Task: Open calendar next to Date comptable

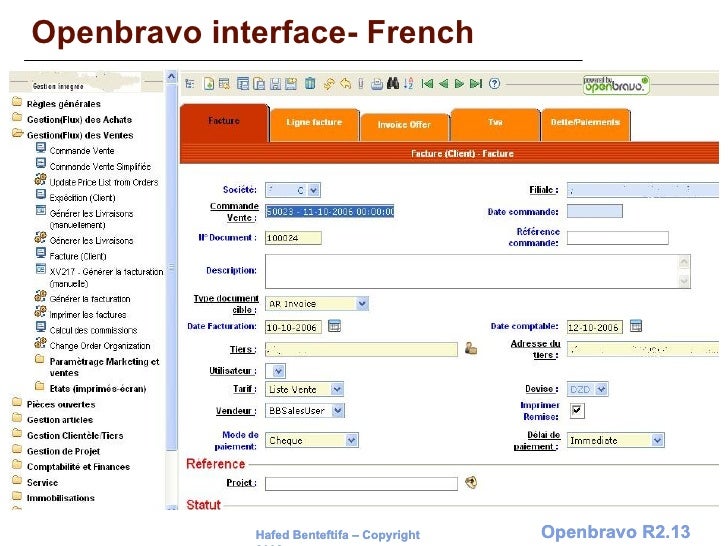Action: [x=636, y=326]
